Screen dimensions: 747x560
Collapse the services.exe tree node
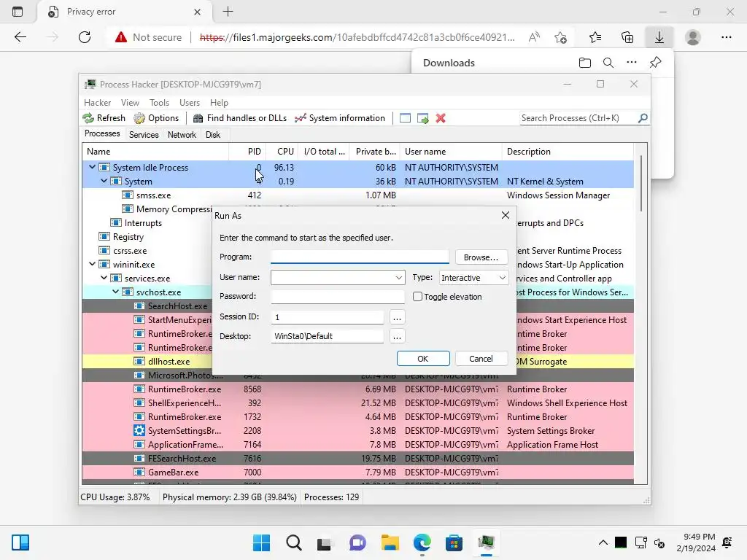pos(104,278)
